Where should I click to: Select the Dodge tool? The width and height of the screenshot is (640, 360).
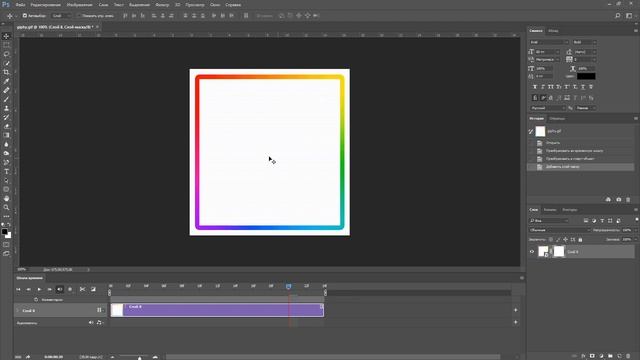(x=6, y=153)
